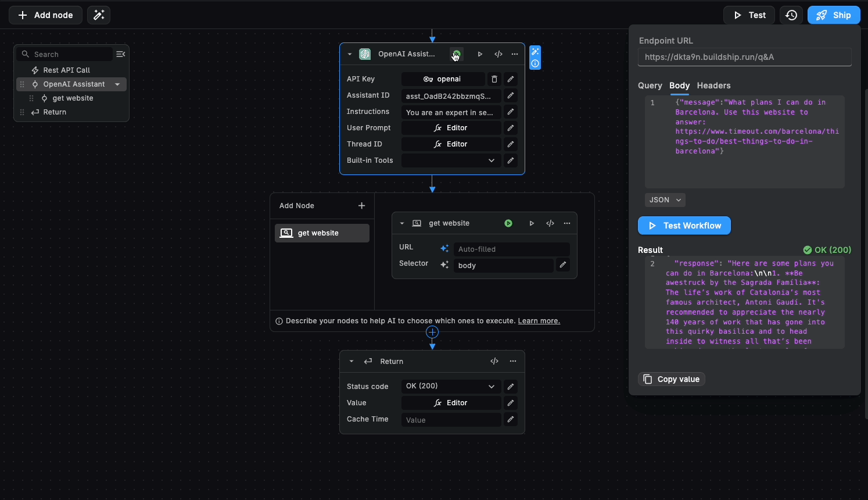Image resolution: width=868 pixels, height=500 pixels.
Task: Open more options on Return node
Action: point(513,361)
